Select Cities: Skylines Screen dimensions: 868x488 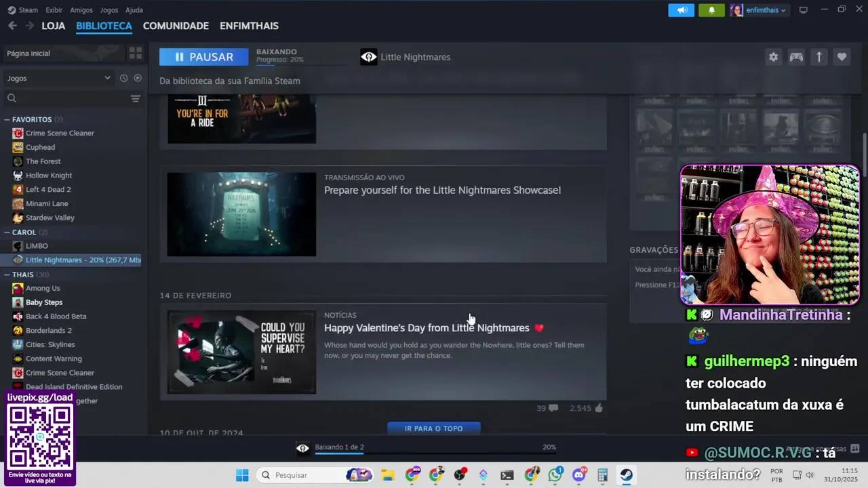pyautogui.click(x=50, y=344)
